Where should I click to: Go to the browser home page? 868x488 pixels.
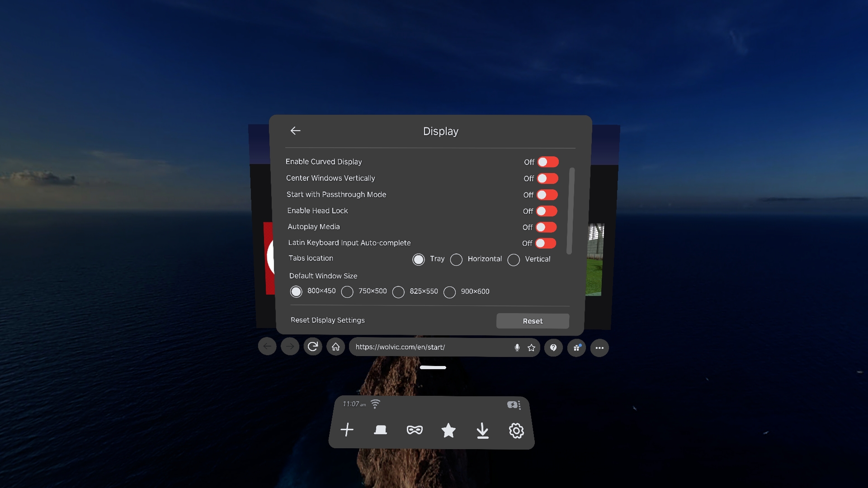tap(335, 347)
